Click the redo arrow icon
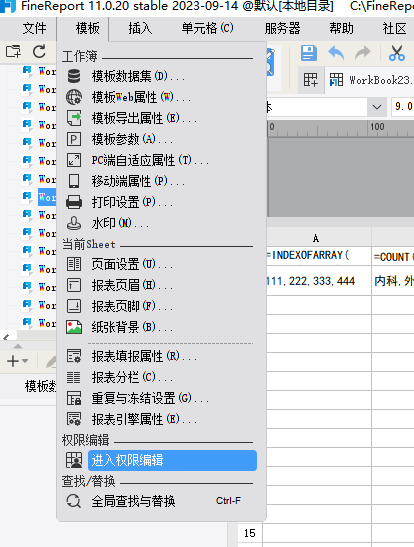 (363, 53)
